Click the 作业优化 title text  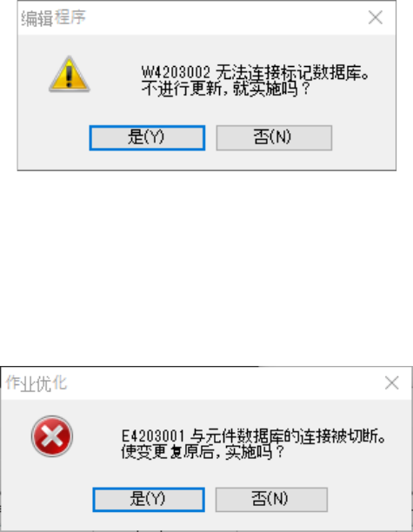(x=37, y=383)
